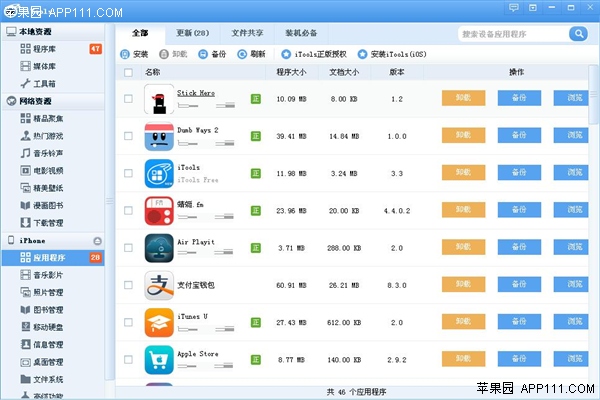Check the select-all checkbox in header
The width and height of the screenshot is (600, 400).
(128, 72)
